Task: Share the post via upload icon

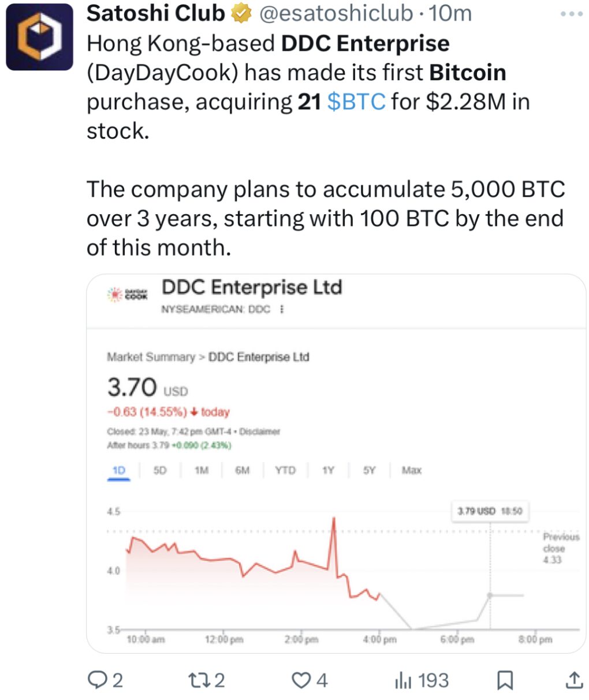Action: [x=573, y=680]
